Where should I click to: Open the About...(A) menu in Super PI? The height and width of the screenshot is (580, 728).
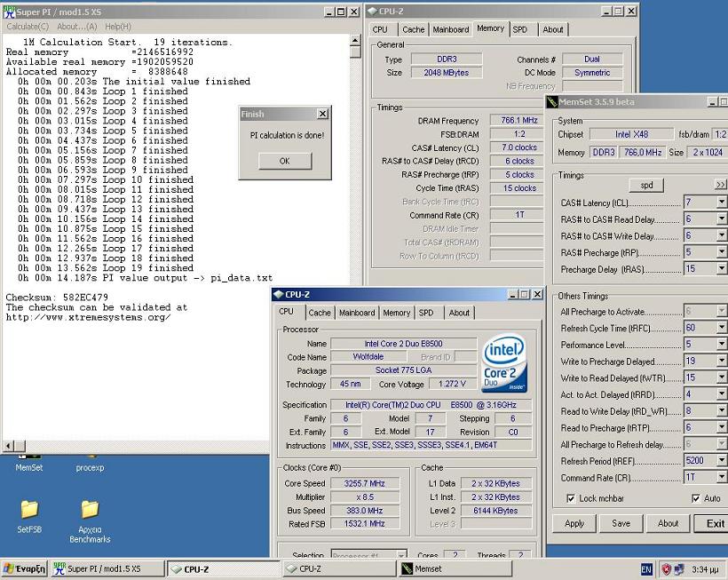pos(77,27)
